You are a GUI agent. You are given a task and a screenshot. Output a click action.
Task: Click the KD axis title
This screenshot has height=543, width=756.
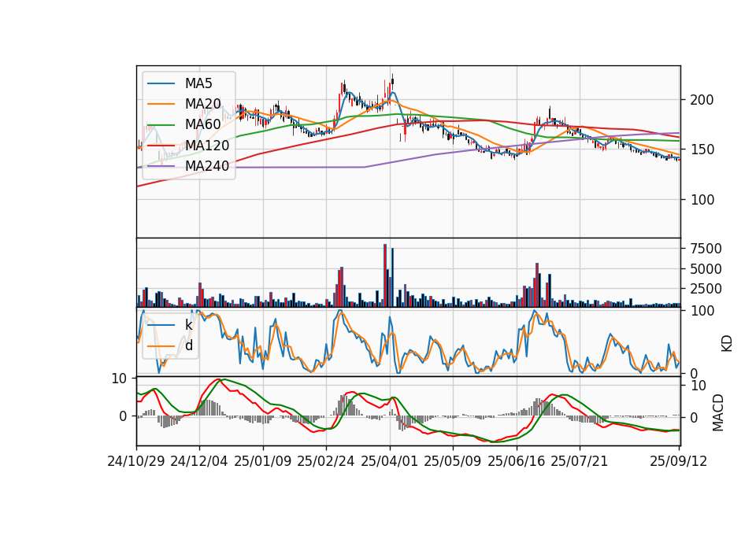click(727, 343)
